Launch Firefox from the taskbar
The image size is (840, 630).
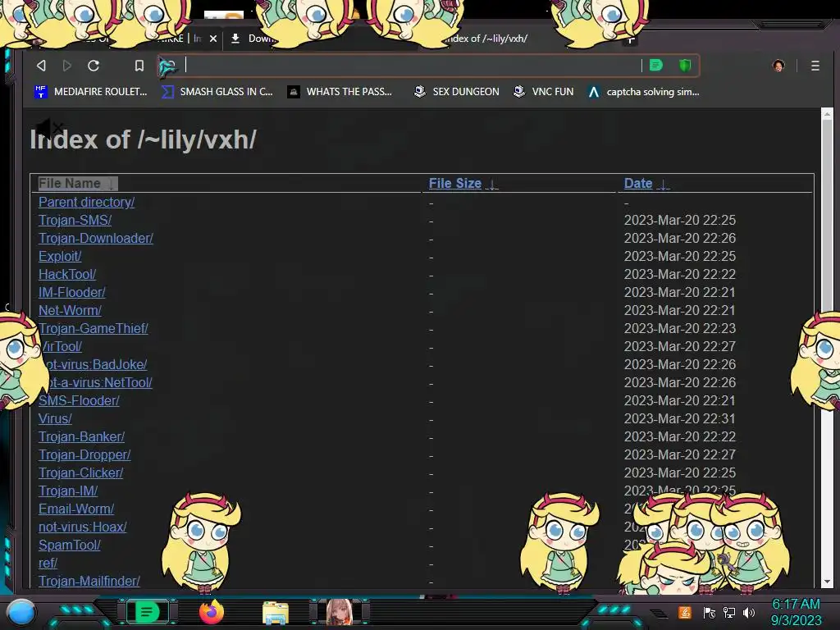tap(212, 612)
